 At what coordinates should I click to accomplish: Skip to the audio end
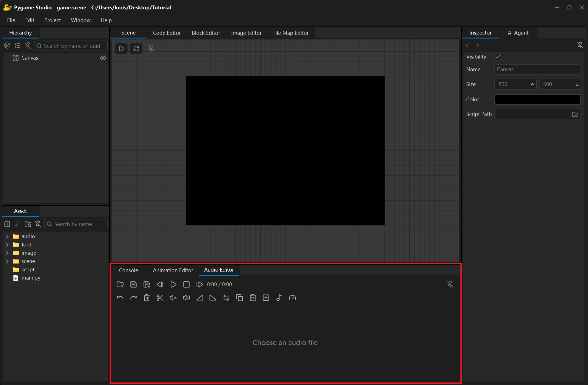(x=199, y=285)
